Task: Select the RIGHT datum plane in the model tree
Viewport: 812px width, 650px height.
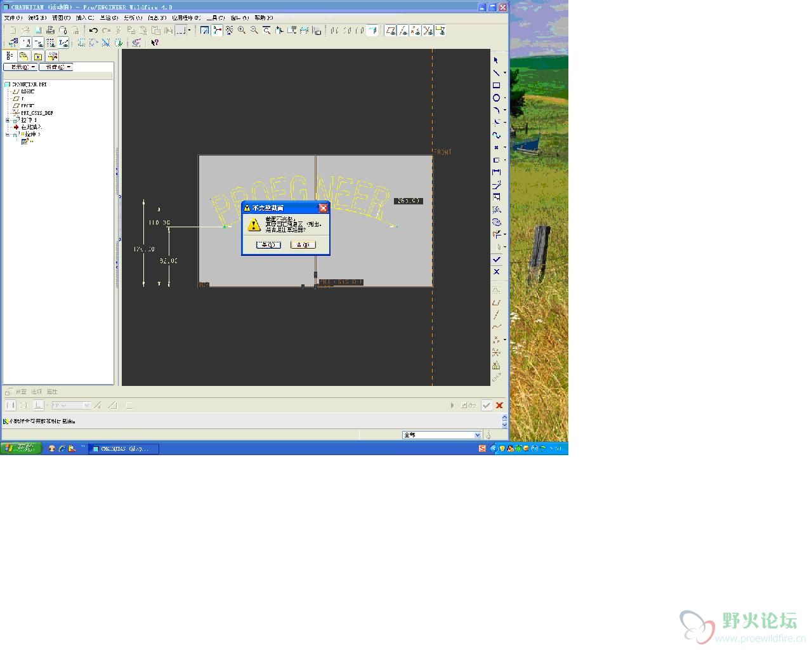Action: [27, 91]
